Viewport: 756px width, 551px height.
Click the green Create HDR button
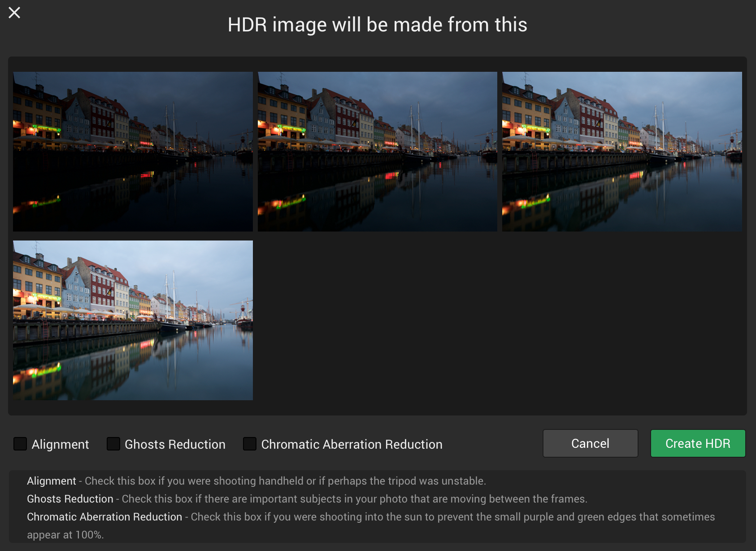coord(698,443)
